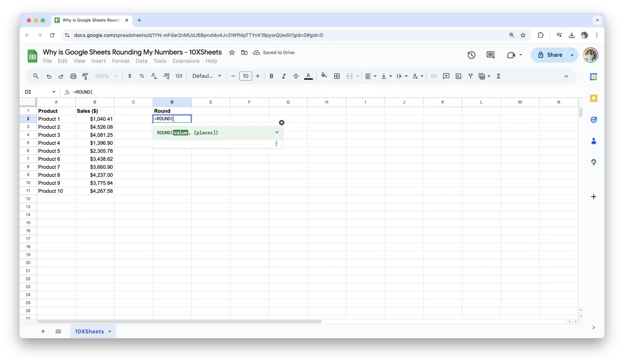Open the 10XSheets tab options arrow
624x364 pixels.
click(110, 332)
